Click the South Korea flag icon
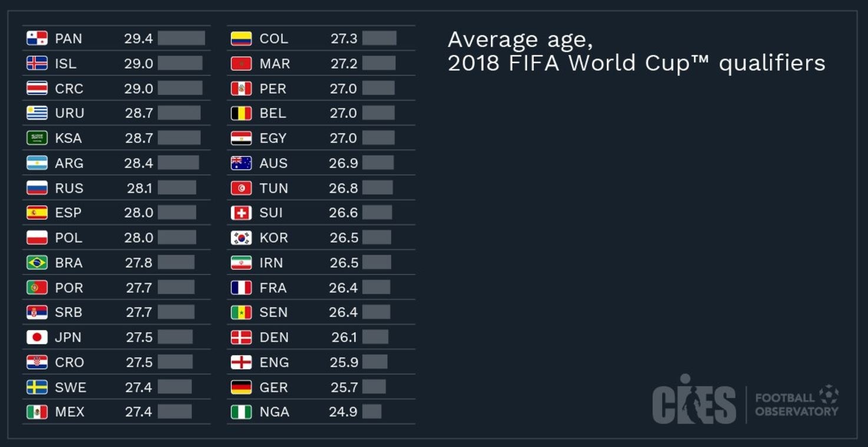 click(x=241, y=238)
